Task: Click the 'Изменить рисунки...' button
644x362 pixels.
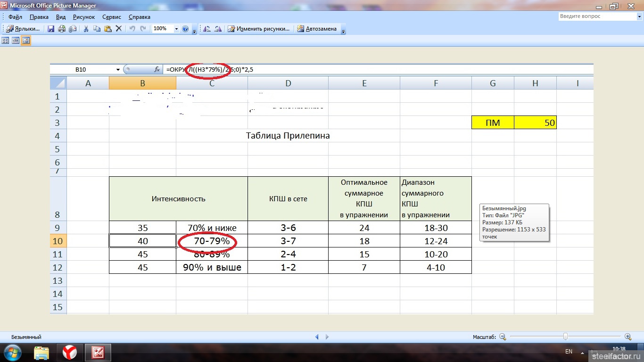Action: coord(259,29)
